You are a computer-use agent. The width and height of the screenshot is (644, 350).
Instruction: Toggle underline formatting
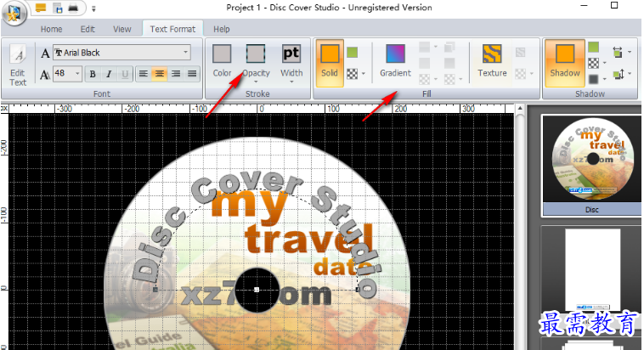pos(125,74)
